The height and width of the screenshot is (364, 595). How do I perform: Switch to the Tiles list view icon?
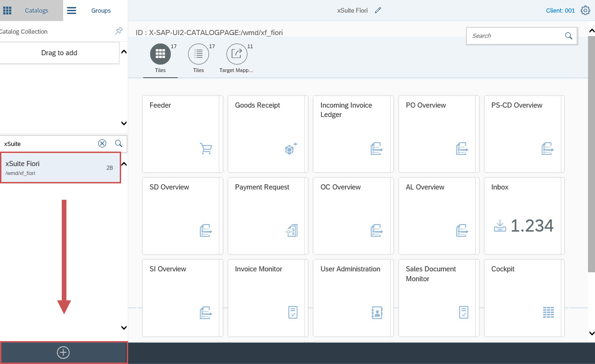[x=198, y=54]
